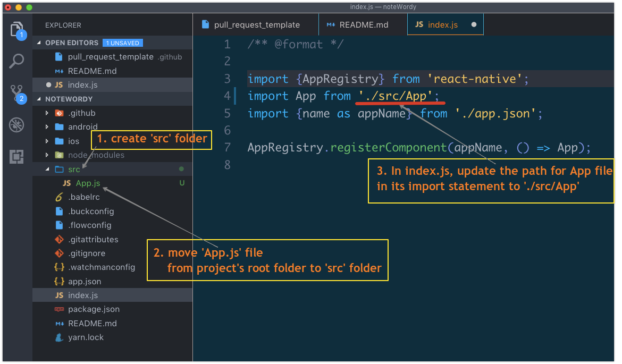Click the unsaved dot on the index.js tab
The image size is (622, 364).
tap(474, 24)
